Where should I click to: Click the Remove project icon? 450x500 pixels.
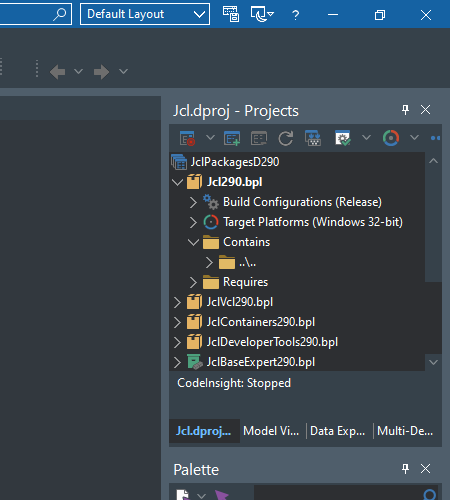pos(259,138)
